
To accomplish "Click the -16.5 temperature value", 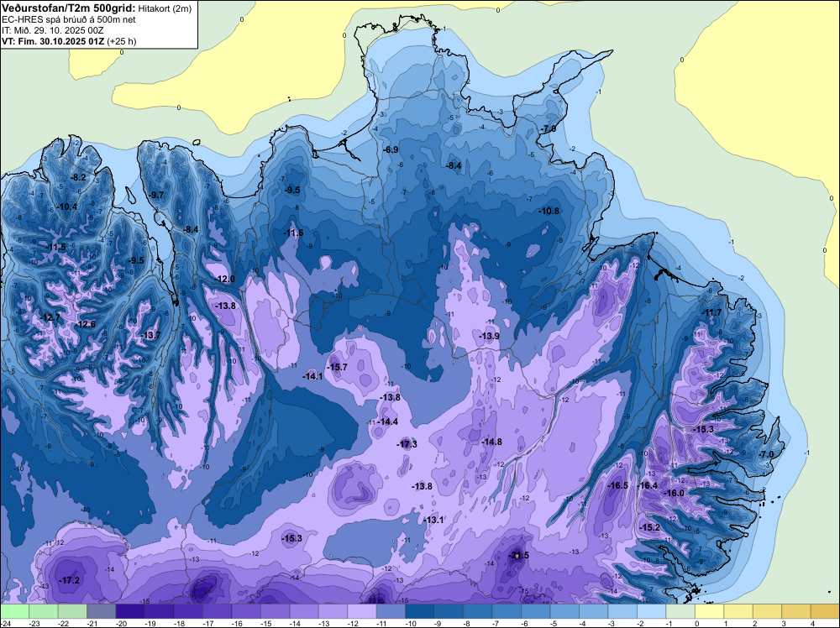I will (618, 485).
